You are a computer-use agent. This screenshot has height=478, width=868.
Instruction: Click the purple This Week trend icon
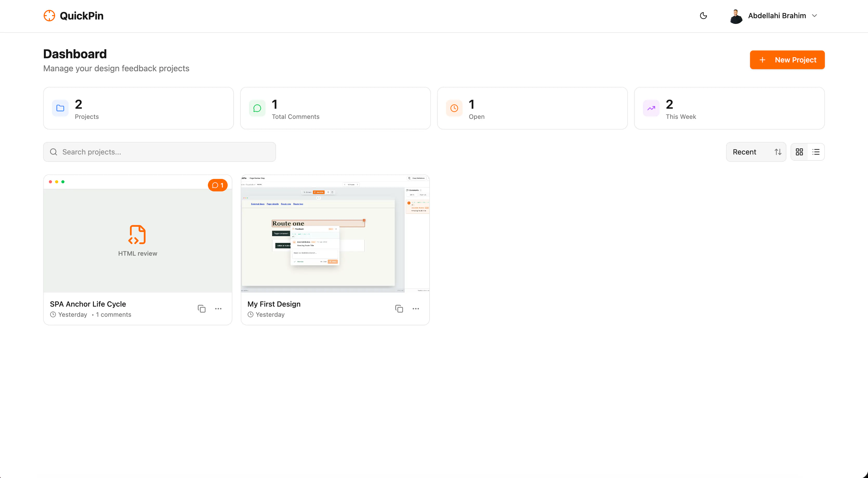651,108
